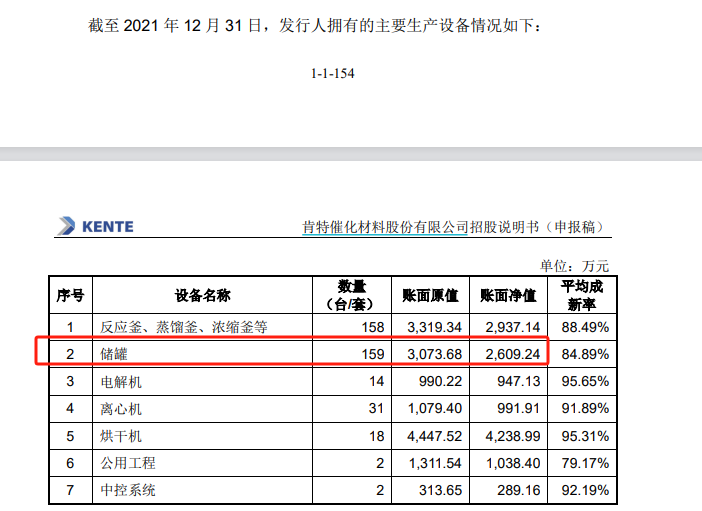Select the 4,447.52 original value cell
Image resolution: width=702 pixels, height=511 pixels.
tap(433, 435)
